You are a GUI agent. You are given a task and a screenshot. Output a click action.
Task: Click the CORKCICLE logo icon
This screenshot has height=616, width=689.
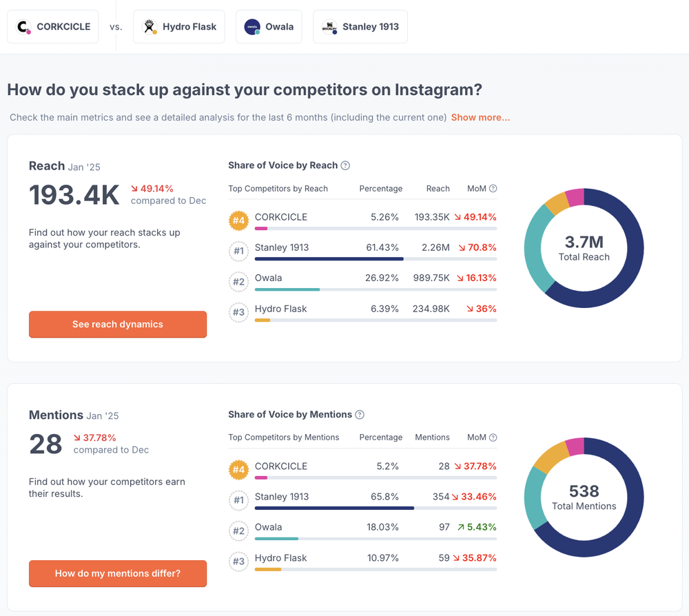pyautogui.click(x=23, y=27)
